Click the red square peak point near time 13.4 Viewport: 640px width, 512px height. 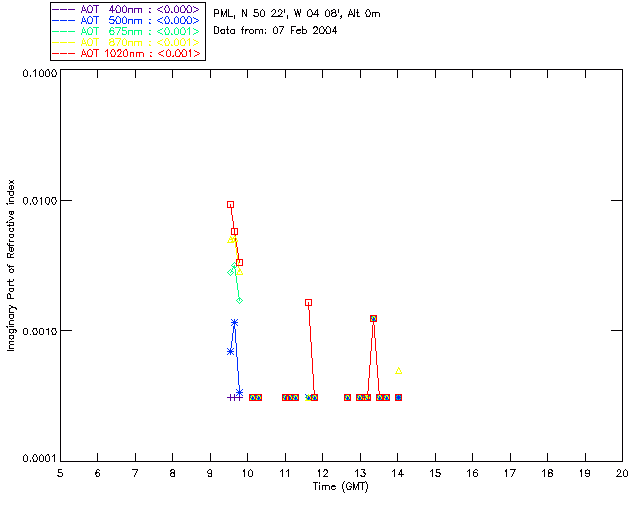(x=373, y=318)
